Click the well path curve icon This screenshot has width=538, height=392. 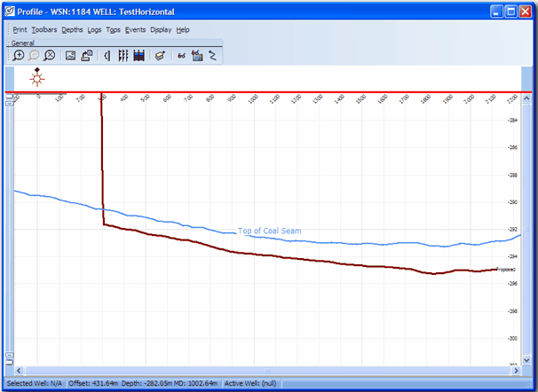tap(213, 55)
